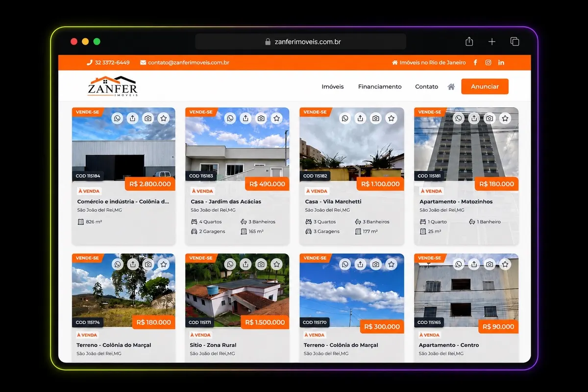Click the R$ 2.800.000 price tag

(x=150, y=184)
